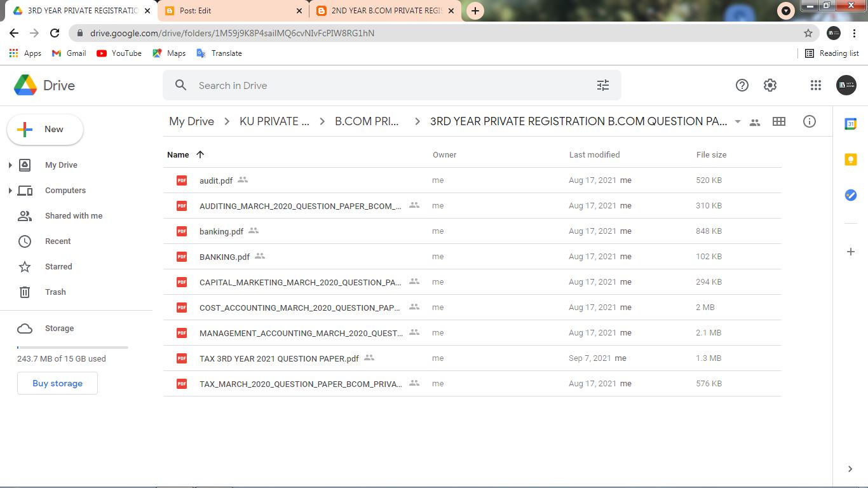Open Gmail bookmark
This screenshot has width=868, height=488.
click(69, 53)
